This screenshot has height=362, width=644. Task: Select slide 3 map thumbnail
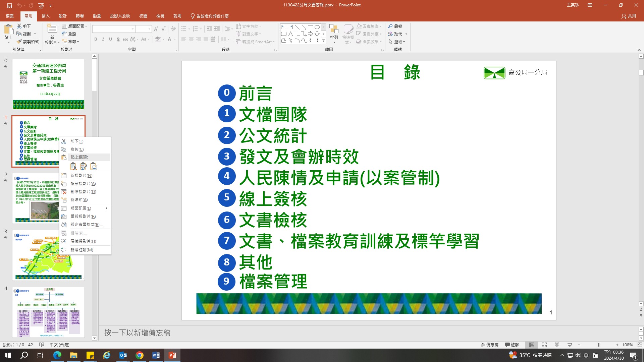48,255
